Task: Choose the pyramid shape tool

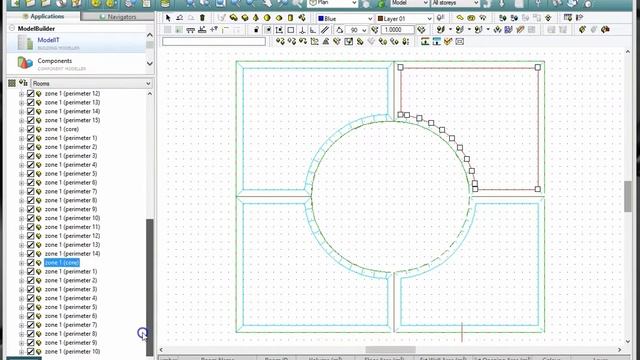Action: point(256,18)
